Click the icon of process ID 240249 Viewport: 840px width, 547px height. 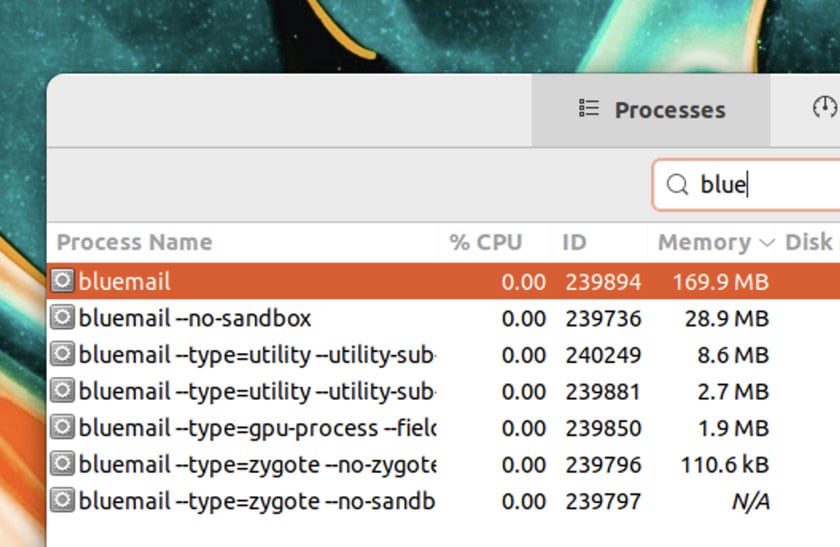click(x=62, y=354)
